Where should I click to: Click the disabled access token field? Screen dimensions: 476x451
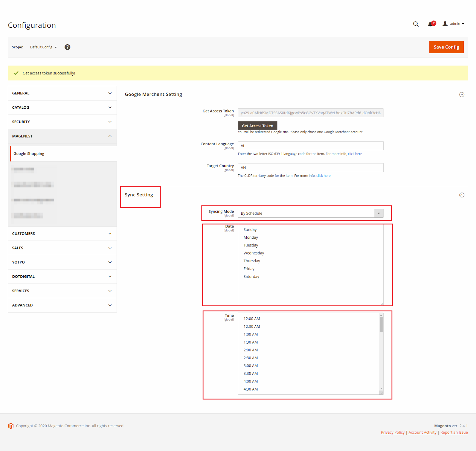click(311, 113)
